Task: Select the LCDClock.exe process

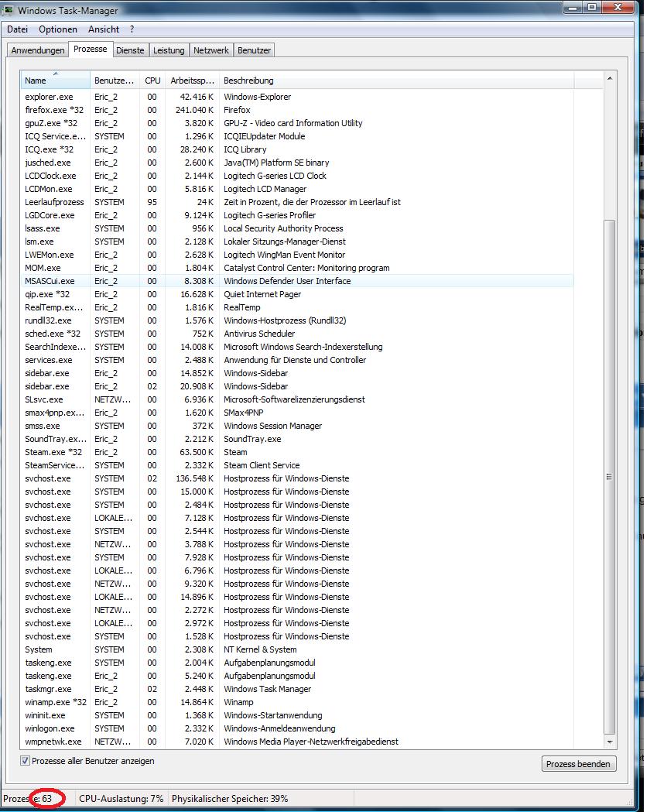Action: point(297,176)
